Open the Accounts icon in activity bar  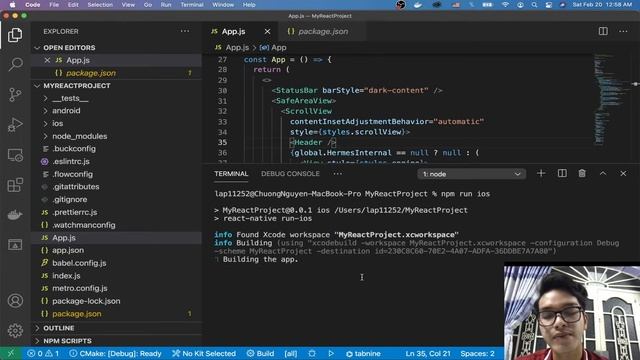(x=15, y=300)
